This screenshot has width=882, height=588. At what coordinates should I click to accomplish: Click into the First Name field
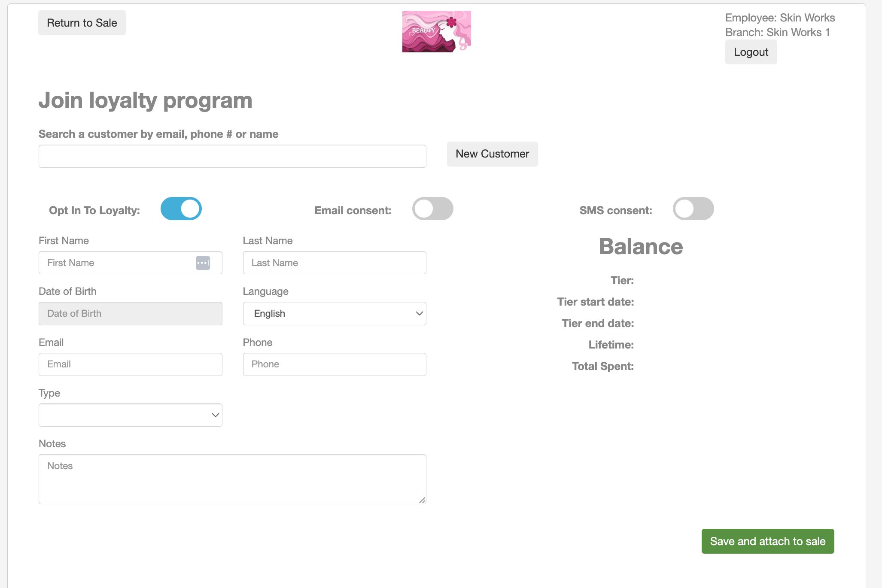(x=116, y=263)
